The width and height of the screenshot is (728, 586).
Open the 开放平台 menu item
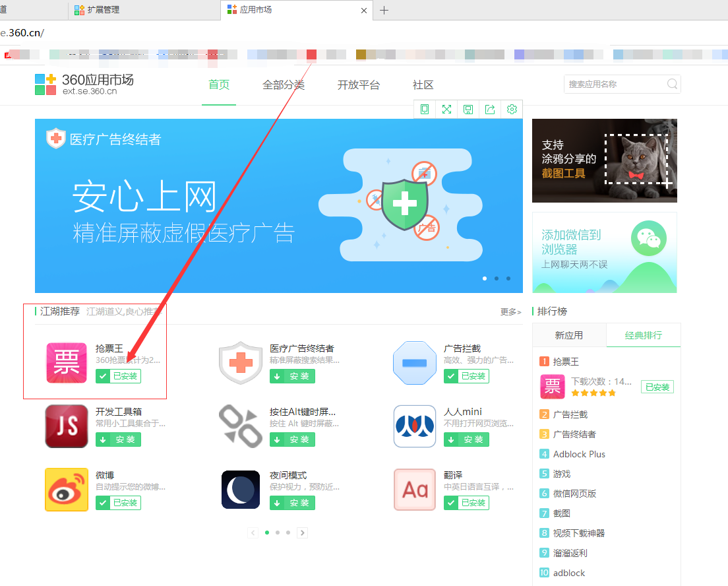pos(359,84)
